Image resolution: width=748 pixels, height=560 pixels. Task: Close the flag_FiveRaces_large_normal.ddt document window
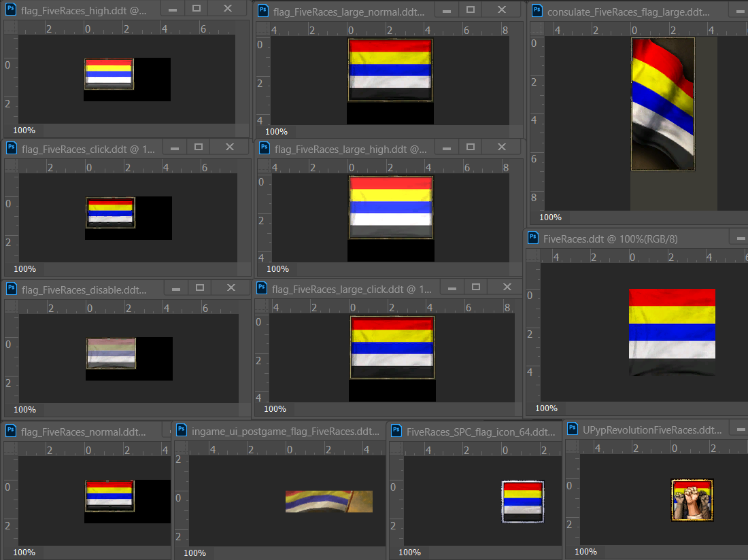pos(502,10)
